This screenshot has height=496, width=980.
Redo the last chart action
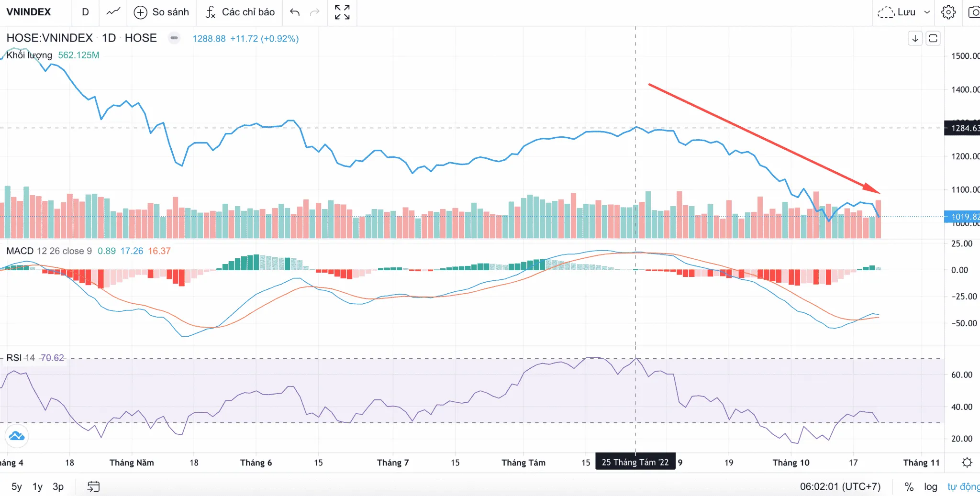(x=314, y=12)
